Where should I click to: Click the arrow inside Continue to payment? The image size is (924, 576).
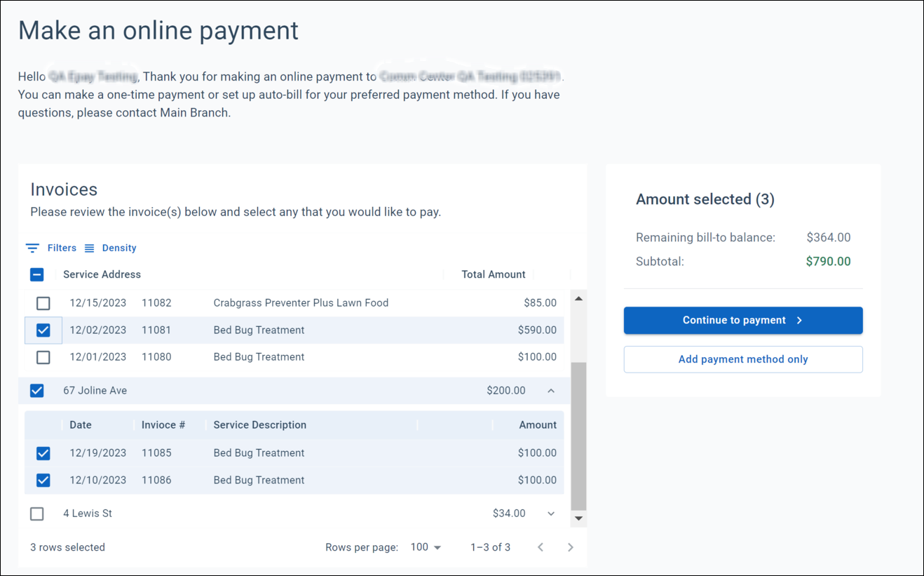(x=799, y=320)
